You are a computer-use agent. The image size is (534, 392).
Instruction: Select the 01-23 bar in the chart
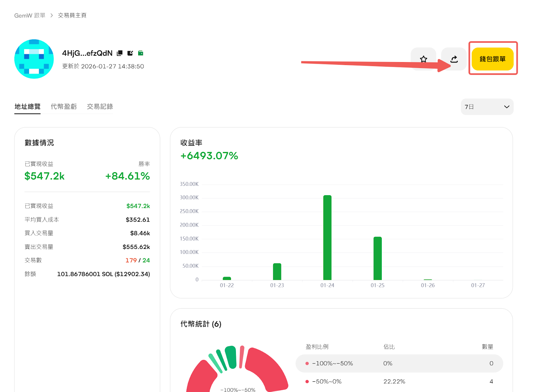(x=277, y=272)
